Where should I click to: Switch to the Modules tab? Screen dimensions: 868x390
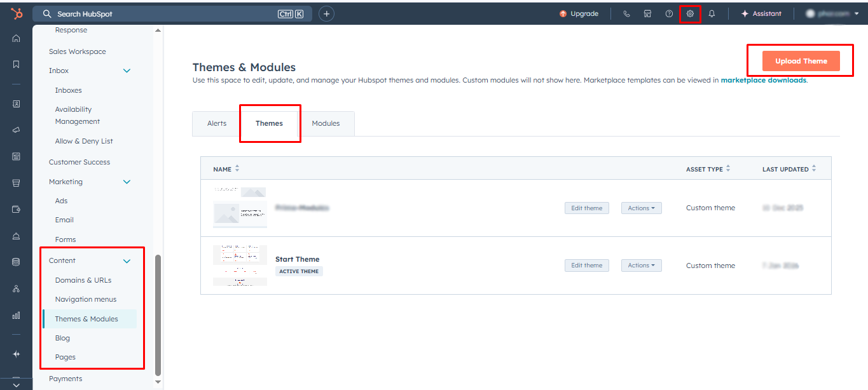326,123
